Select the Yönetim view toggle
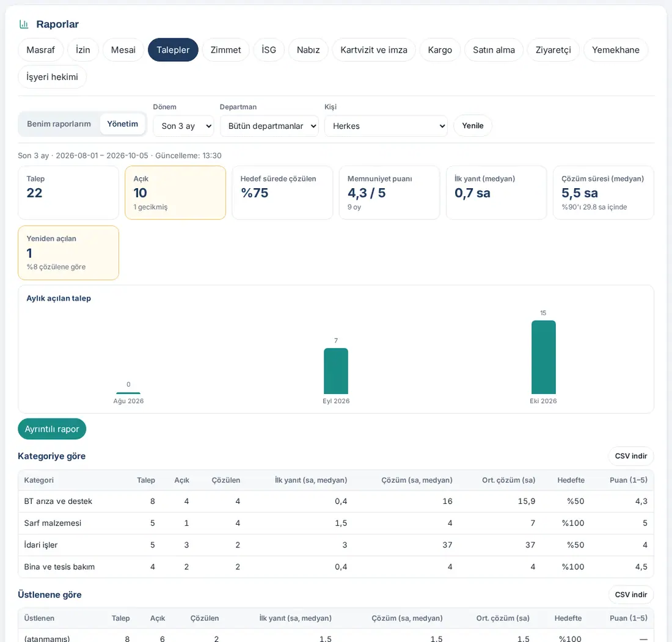 click(123, 124)
